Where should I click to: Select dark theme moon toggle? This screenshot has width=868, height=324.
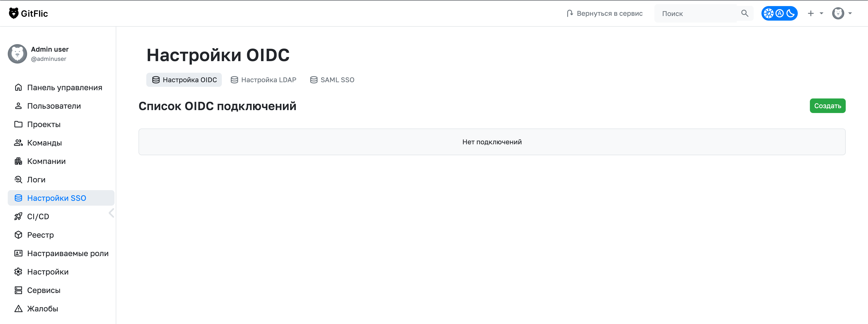point(790,14)
